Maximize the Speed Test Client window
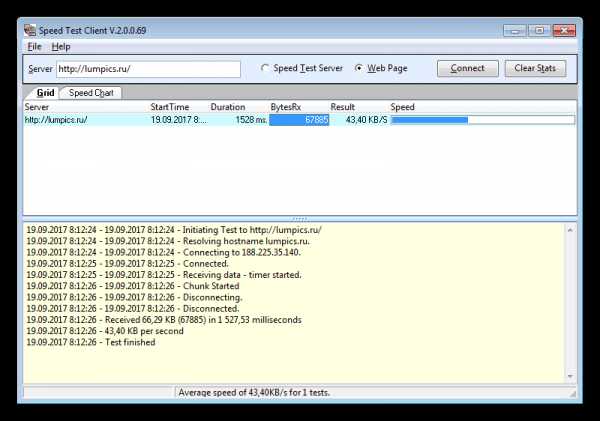The height and width of the screenshot is (421, 600). pyautogui.click(x=539, y=30)
